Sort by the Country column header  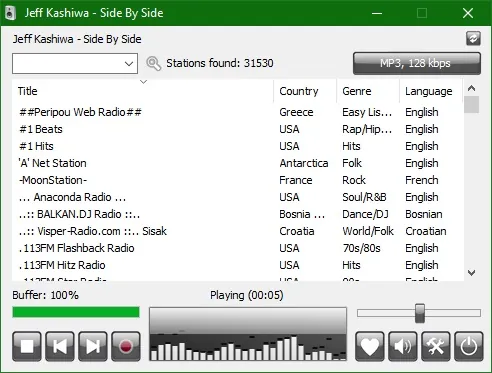coord(305,91)
